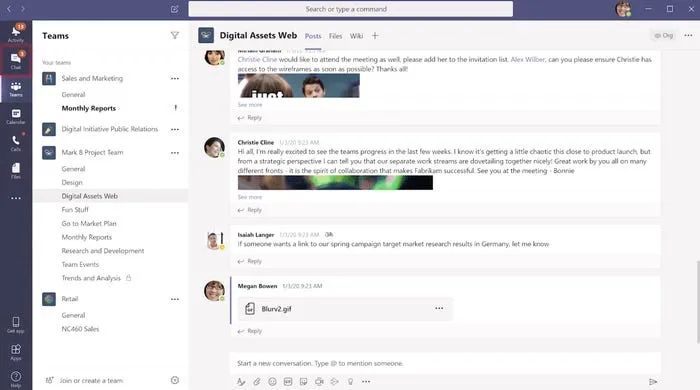Open Help in sidebar
Screen dimensions: 700x390
(16, 379)
